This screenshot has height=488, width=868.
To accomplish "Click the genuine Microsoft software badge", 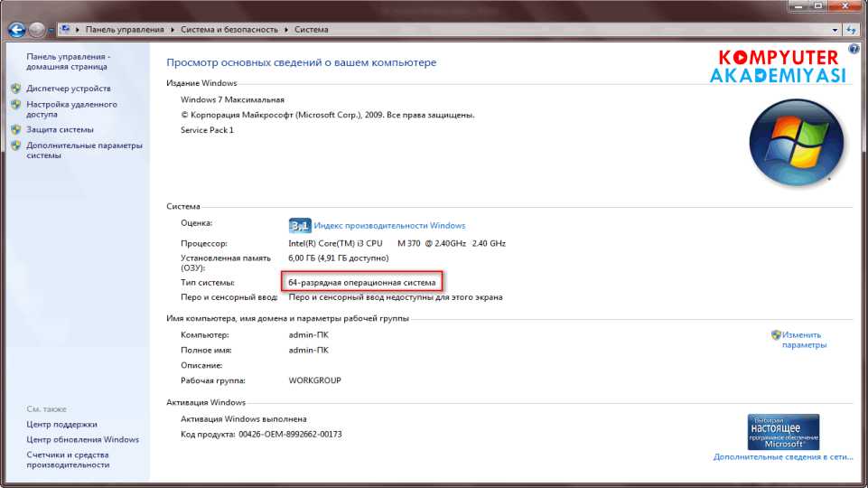I will point(783,432).
